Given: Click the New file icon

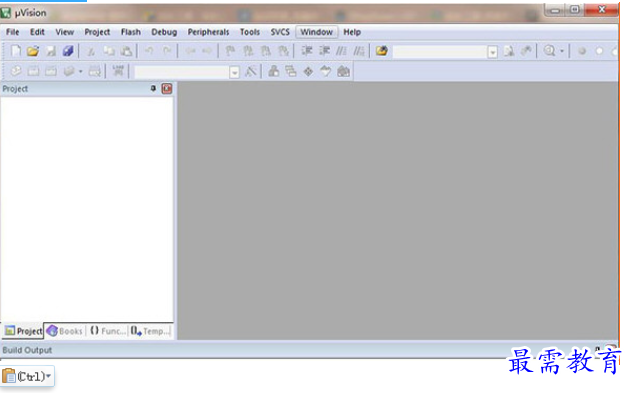Looking at the screenshot, I should click(x=16, y=51).
